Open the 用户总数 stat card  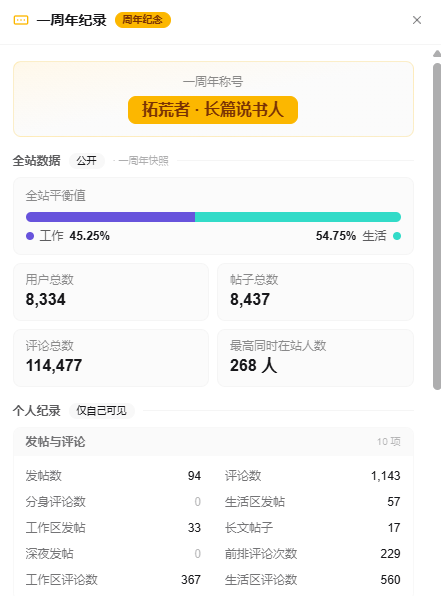point(111,292)
